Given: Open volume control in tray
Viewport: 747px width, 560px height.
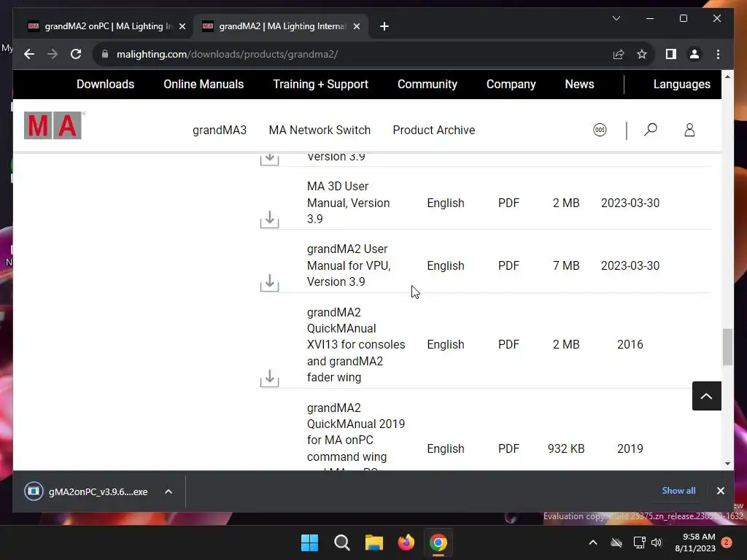Looking at the screenshot, I should pyautogui.click(x=657, y=542).
